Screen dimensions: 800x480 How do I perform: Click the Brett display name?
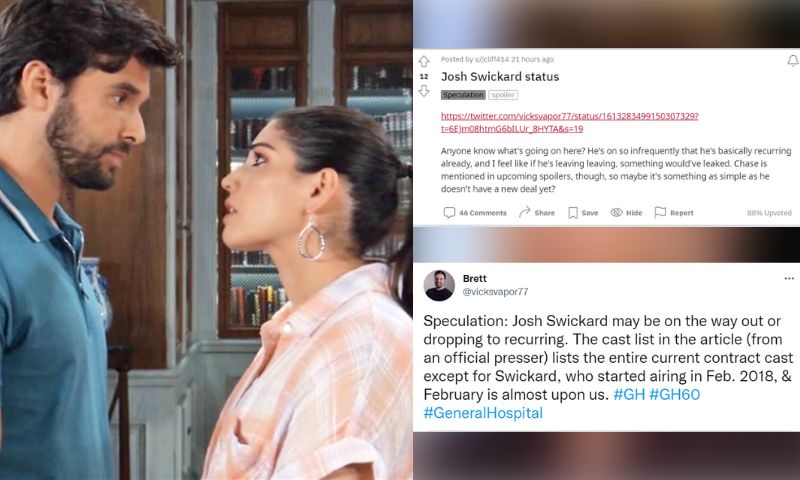coord(474,279)
